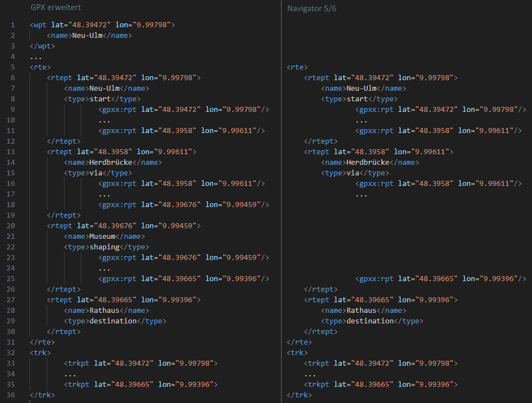Click the start type value on line 8
Viewport: 532px width, 403px height.
tap(100, 99)
